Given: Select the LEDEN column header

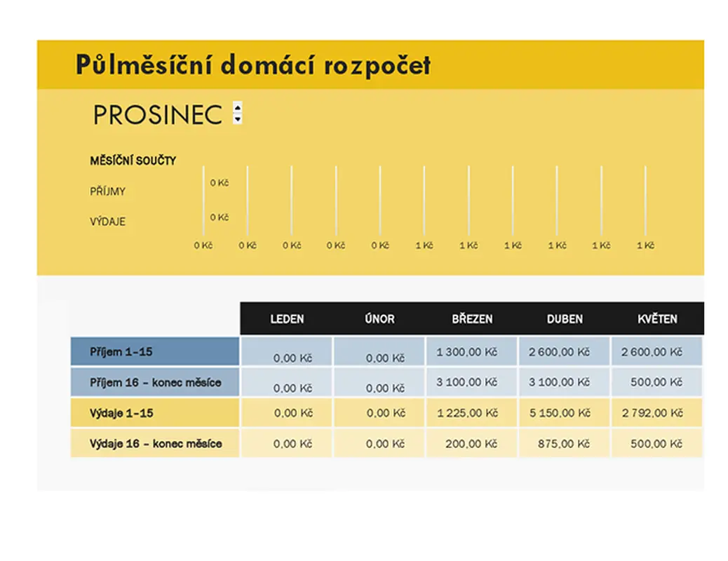Looking at the screenshot, I should (287, 318).
